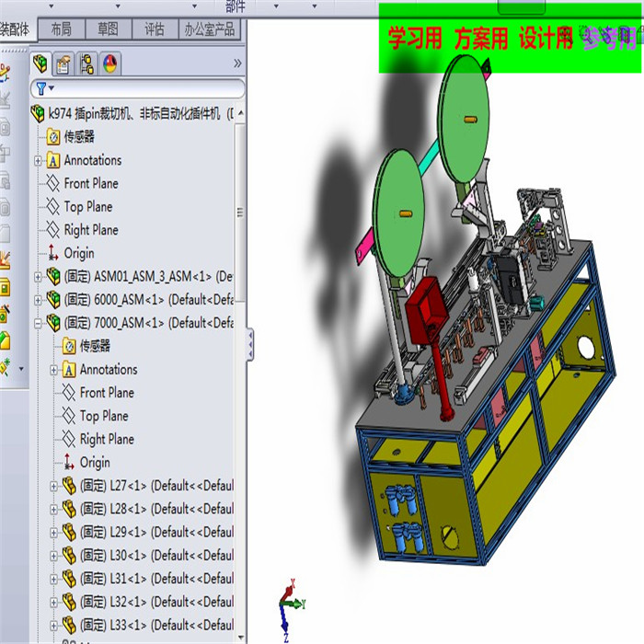This screenshot has height=644, width=644.
Task: Expand Annotations under 7000_ASM
Action: pos(53,370)
